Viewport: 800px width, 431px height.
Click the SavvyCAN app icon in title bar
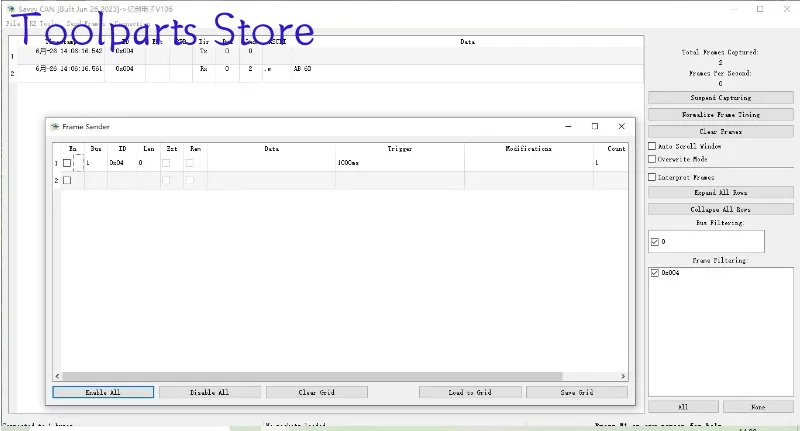10,9
